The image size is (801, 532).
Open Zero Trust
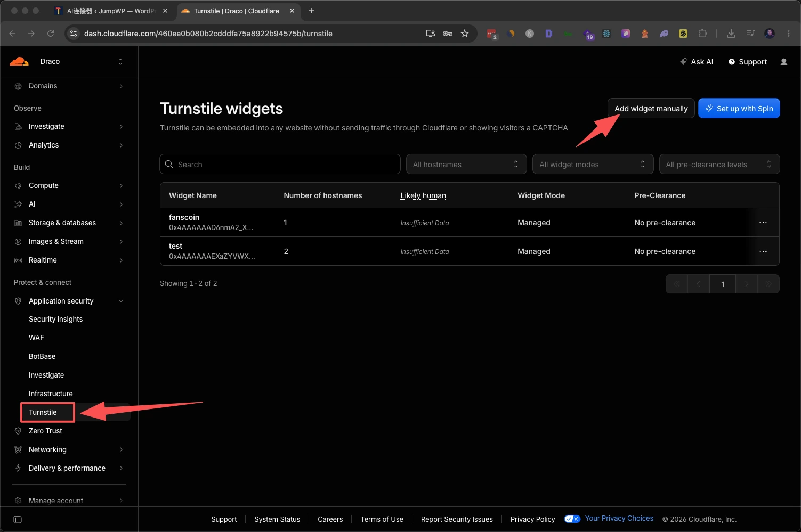(45, 431)
